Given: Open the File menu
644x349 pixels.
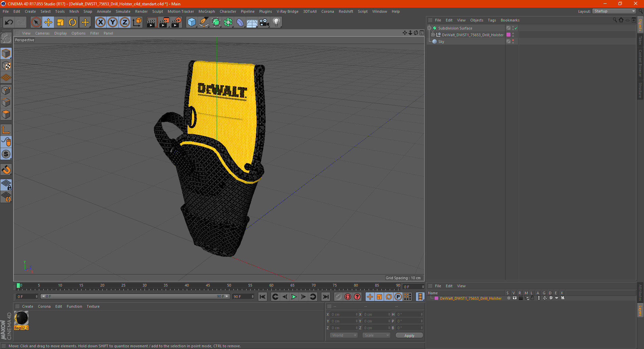Looking at the screenshot, I should pyautogui.click(x=6, y=11).
